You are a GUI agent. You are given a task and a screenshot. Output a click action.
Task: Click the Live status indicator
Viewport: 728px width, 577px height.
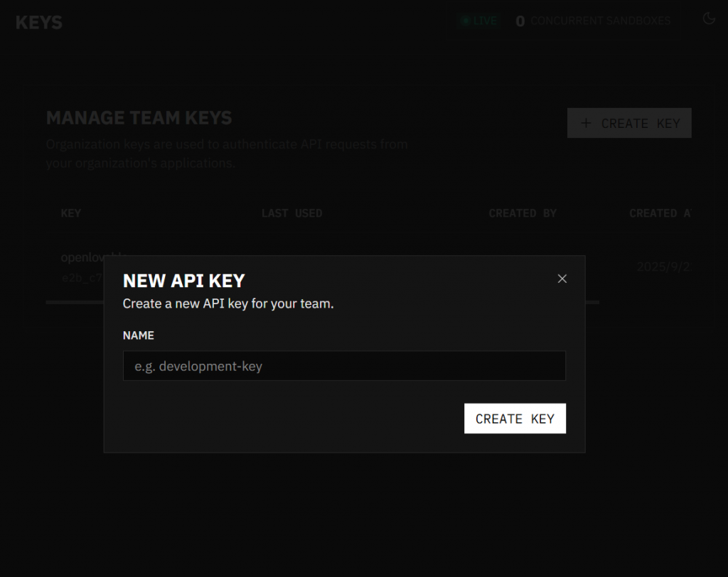coord(478,21)
